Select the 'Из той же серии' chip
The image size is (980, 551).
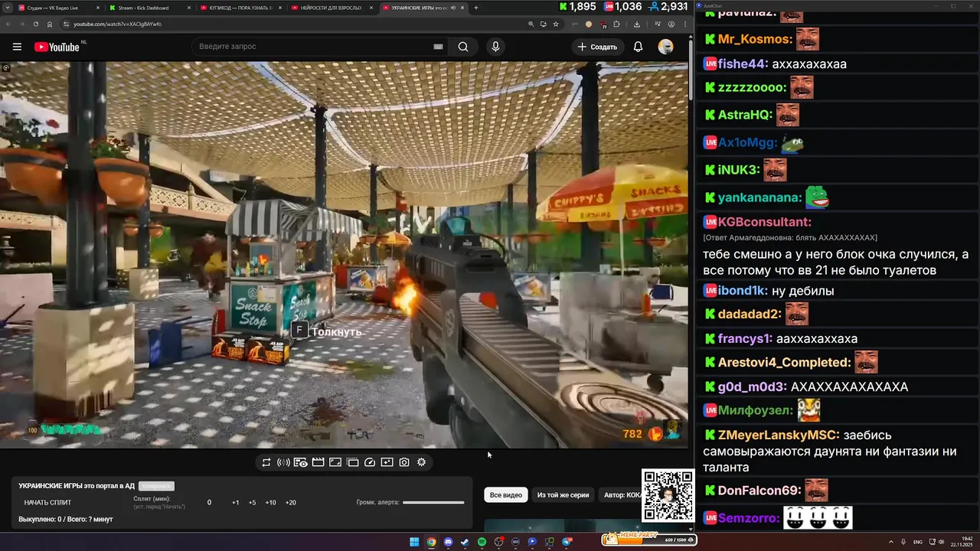563,495
